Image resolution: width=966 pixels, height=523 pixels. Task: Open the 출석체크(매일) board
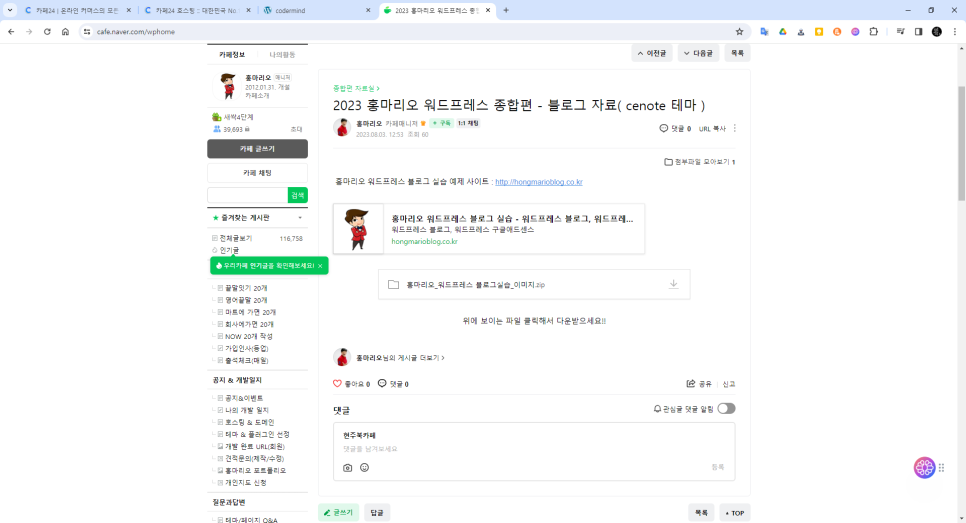click(x=246, y=360)
